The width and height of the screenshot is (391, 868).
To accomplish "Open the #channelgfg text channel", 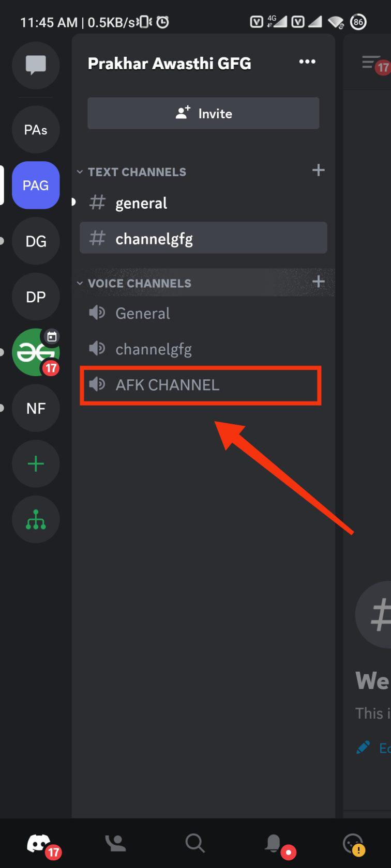I will click(203, 238).
